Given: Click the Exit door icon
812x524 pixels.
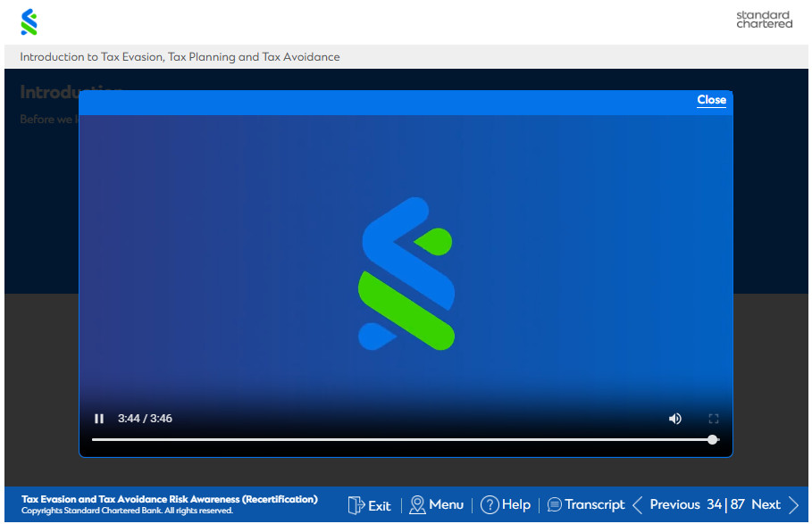Looking at the screenshot, I should click(356, 505).
